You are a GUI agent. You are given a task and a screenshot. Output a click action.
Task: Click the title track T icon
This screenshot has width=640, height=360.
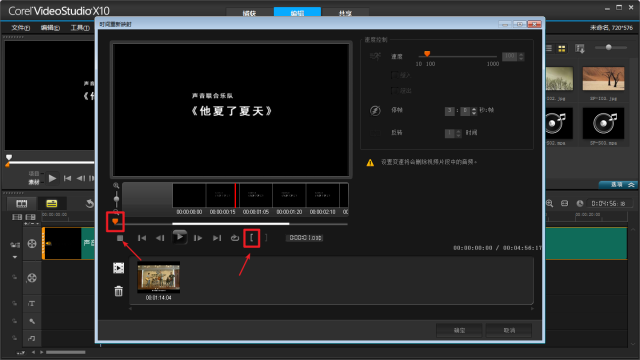[32, 303]
